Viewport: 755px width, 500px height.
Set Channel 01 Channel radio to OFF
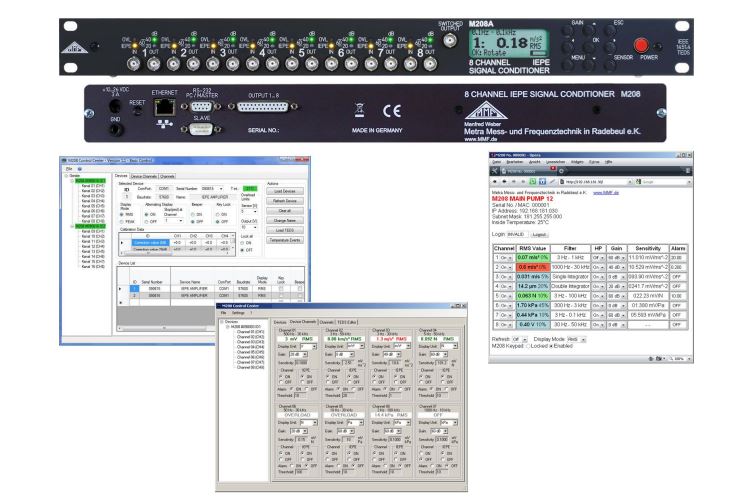click(x=281, y=382)
